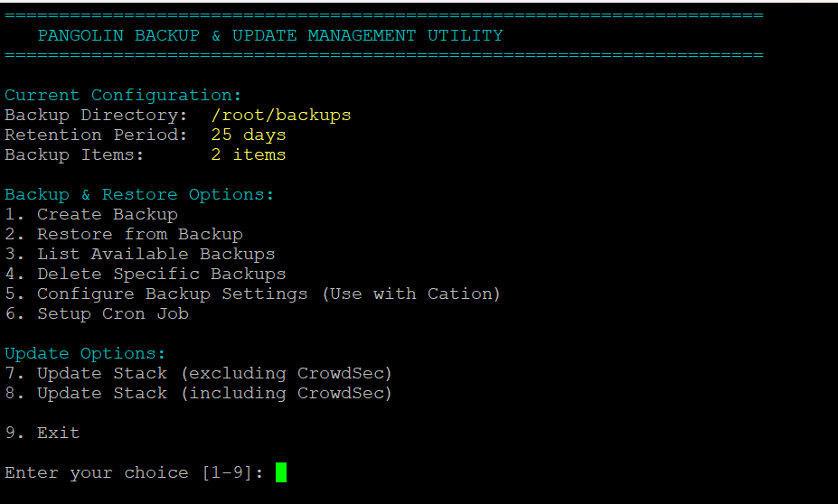Select menu line '9. Exit'
Screen dimensions: 838x504
(42, 433)
